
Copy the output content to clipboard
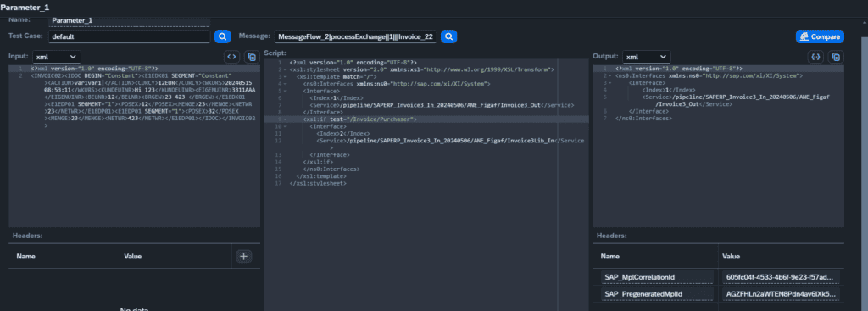pos(837,57)
